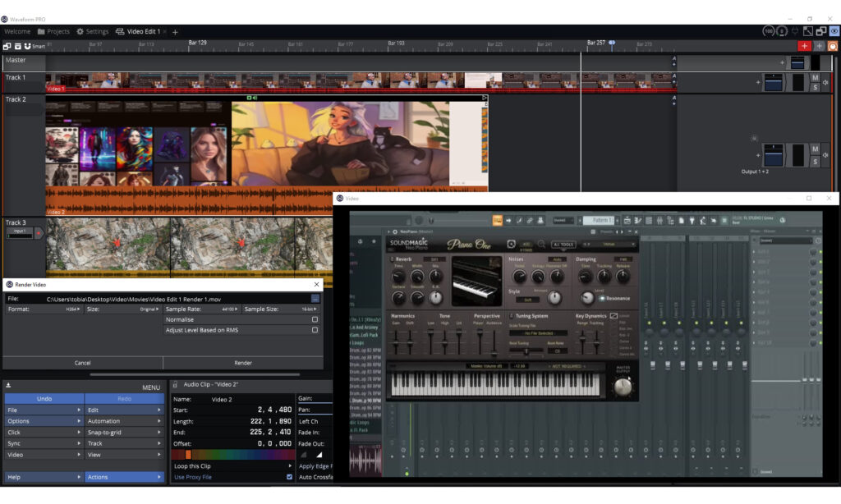Screen dimensions: 841x504
Task: Click the orange knob plugin button
Action: coord(833,47)
